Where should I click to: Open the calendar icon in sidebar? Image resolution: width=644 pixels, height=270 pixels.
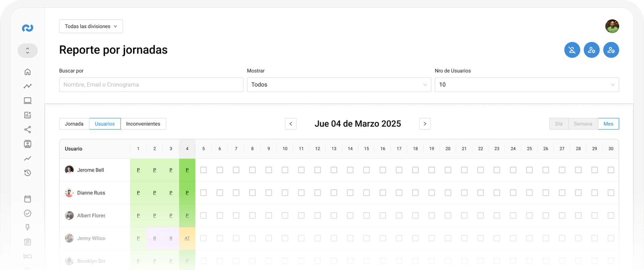(28, 199)
